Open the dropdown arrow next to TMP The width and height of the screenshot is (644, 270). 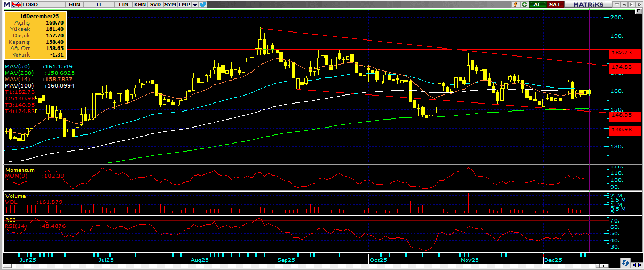[195, 4]
